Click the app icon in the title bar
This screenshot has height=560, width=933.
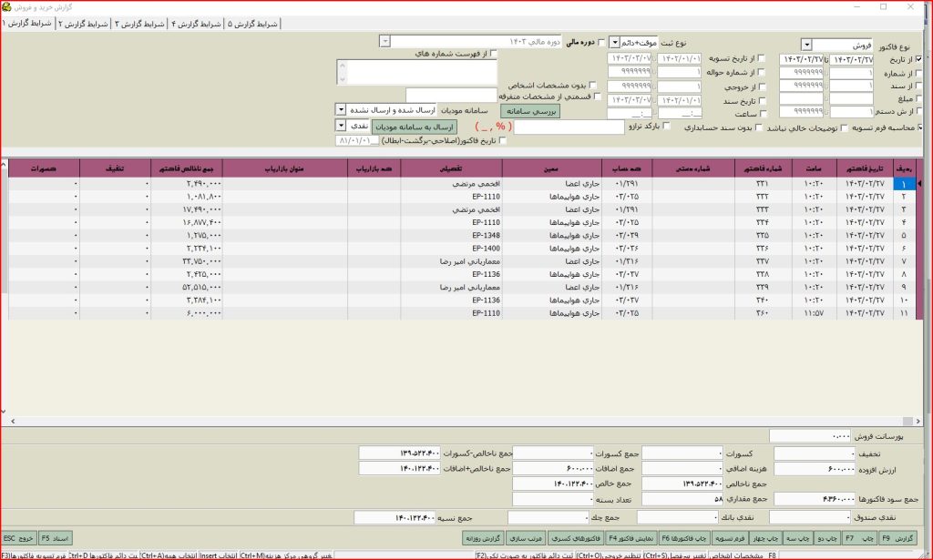pos(8,7)
